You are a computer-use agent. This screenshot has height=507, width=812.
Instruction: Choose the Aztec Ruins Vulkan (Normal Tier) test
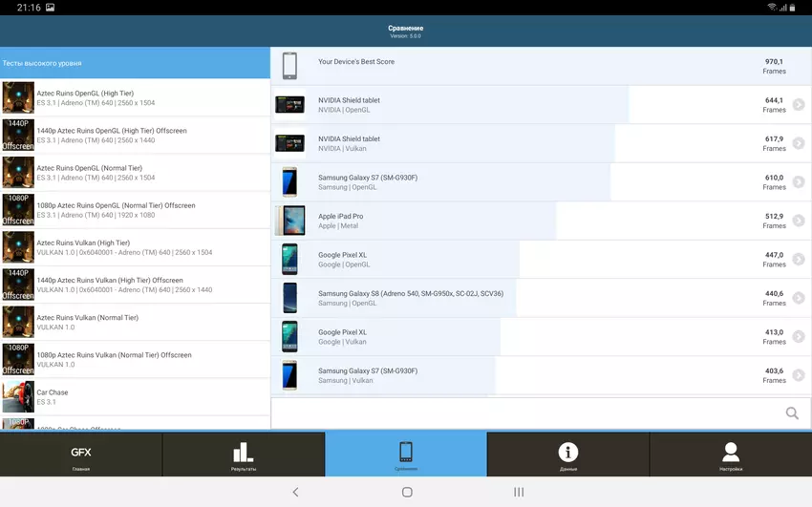click(x=136, y=323)
